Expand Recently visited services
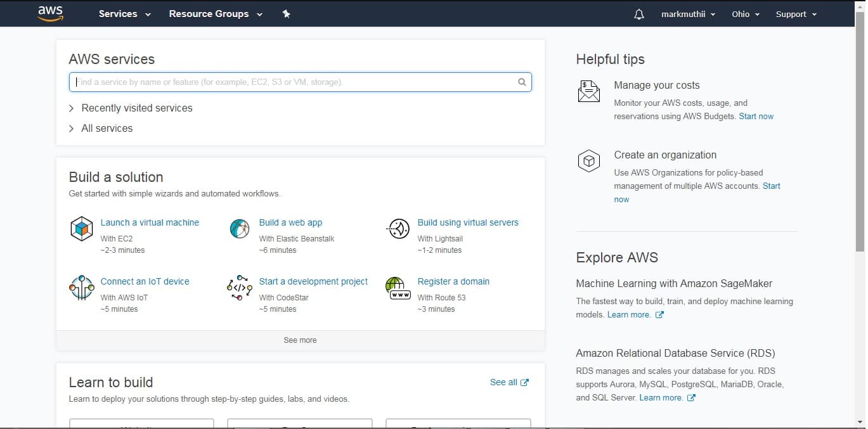Screen dimensions: 868x429 pyautogui.click(x=131, y=108)
